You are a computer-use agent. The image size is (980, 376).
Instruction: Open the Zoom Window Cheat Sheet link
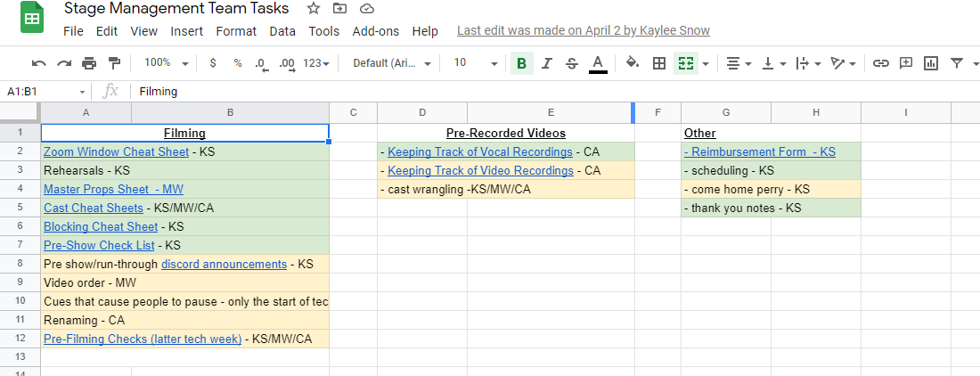click(116, 152)
